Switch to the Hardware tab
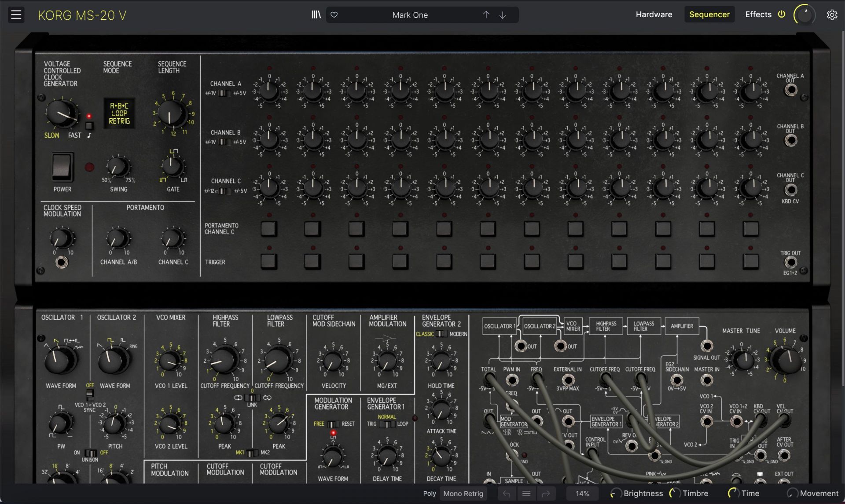The height and width of the screenshot is (504, 845). point(654,15)
